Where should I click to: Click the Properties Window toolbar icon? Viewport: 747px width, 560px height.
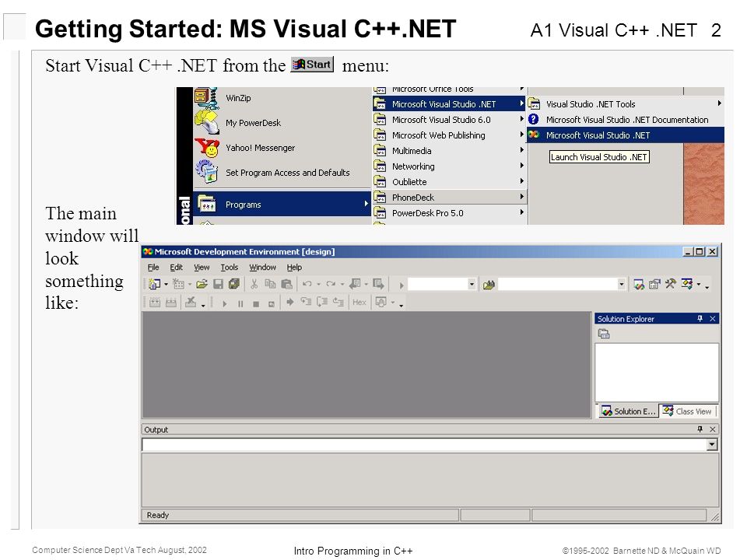tap(654, 285)
